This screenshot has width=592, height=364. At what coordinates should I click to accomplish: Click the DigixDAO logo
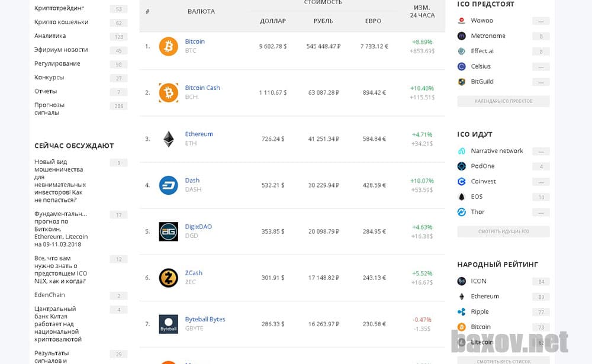point(168,231)
